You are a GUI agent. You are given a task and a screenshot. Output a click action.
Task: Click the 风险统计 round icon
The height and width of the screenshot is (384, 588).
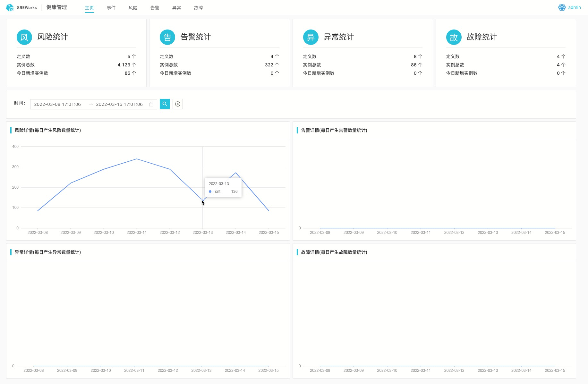[24, 37]
